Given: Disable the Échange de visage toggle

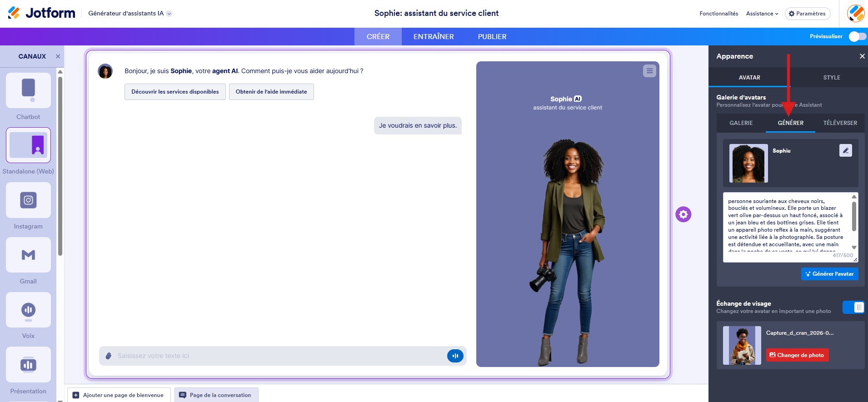Looking at the screenshot, I should coord(853,308).
